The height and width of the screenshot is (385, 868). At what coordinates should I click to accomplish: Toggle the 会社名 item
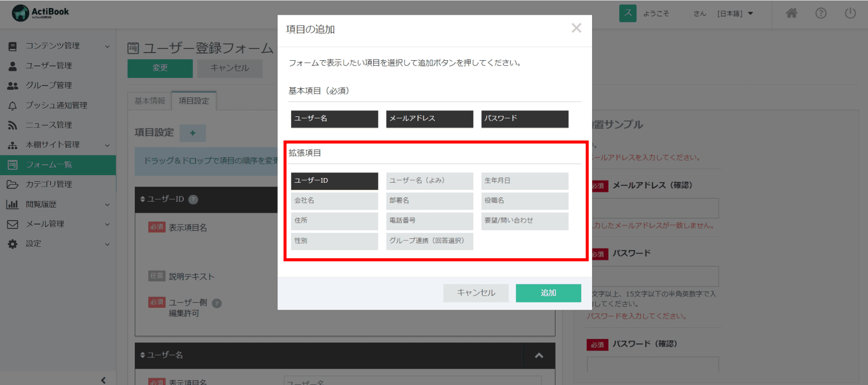(x=334, y=201)
